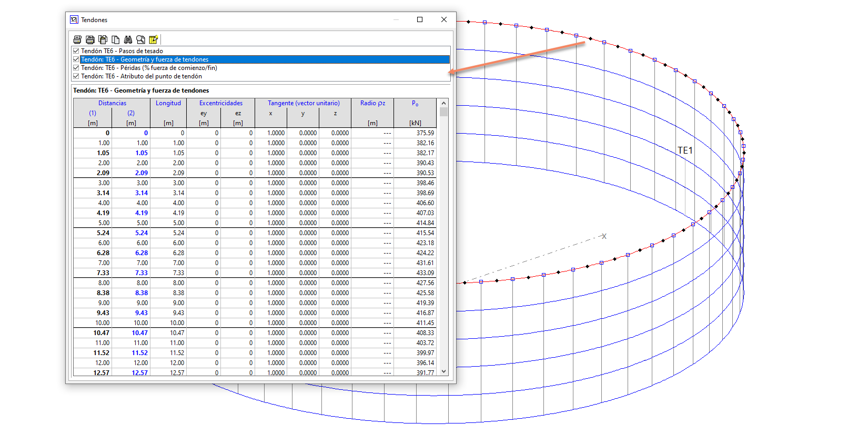Click Longitud cell with value 11.52
Viewport: 868px width, 444px height.
pyautogui.click(x=168, y=353)
